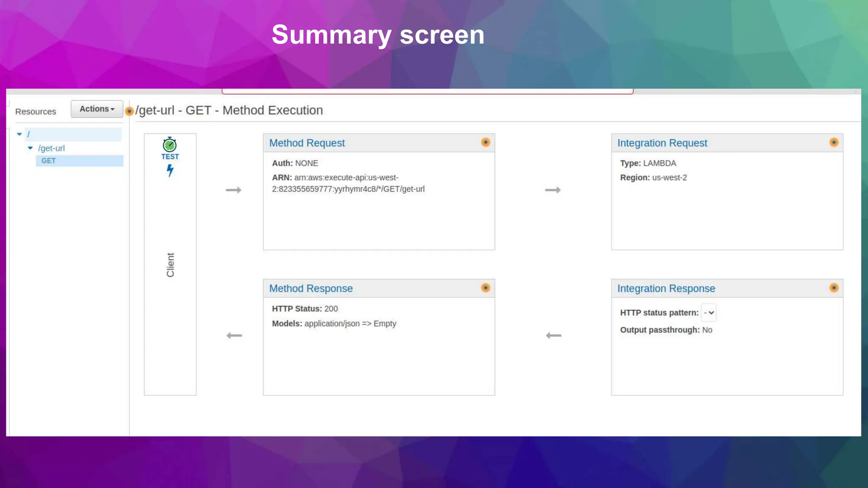Collapse the /get-url resource arrow
The width and height of the screenshot is (868, 488).
(x=30, y=148)
